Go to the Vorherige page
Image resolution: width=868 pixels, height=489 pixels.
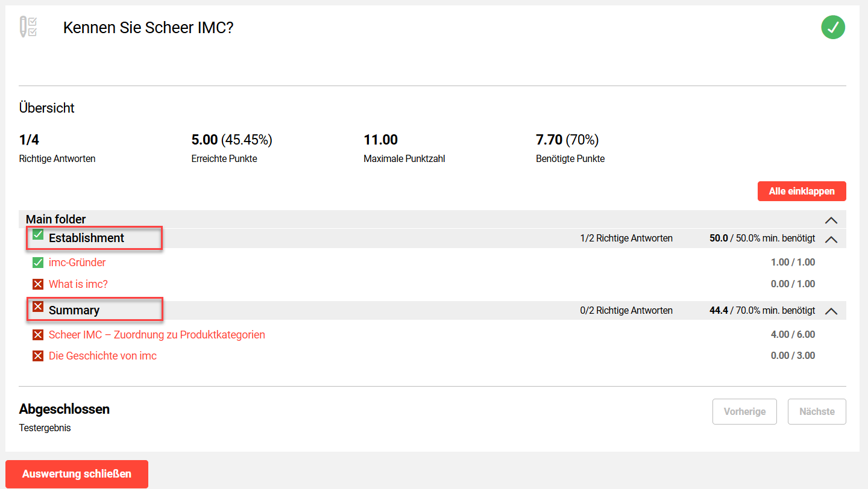pos(745,412)
